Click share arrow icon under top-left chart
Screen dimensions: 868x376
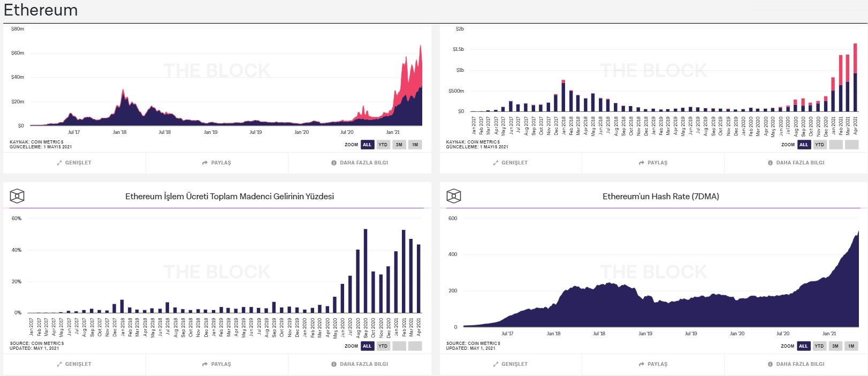tap(205, 163)
